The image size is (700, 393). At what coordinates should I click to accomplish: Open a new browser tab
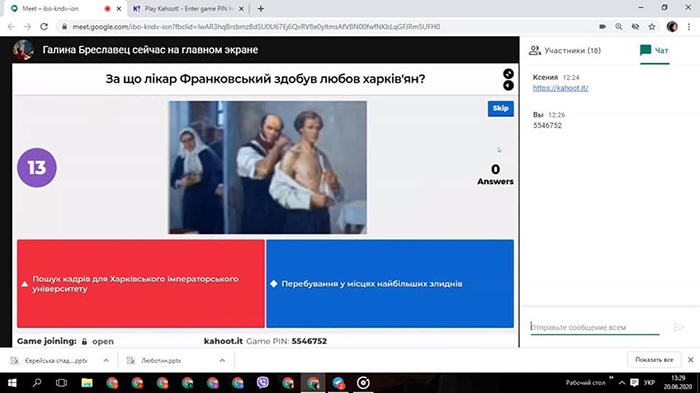click(x=261, y=8)
